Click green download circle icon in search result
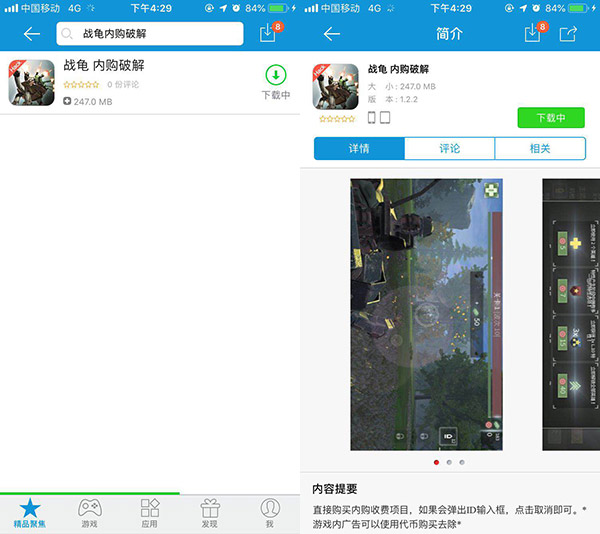The width and height of the screenshot is (600, 534). point(276,75)
